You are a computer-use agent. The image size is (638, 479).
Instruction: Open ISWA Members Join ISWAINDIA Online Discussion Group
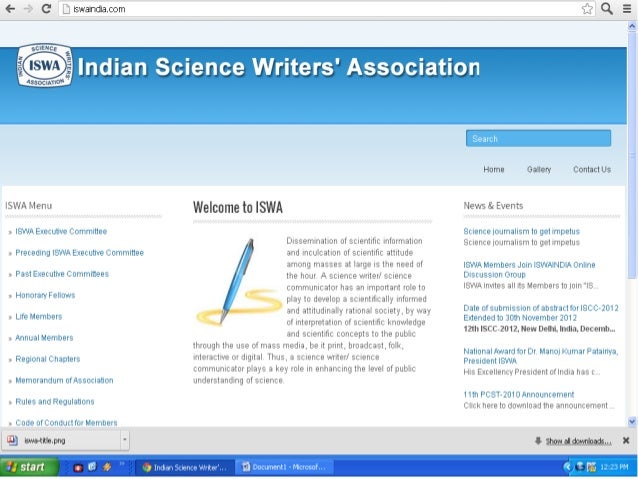coord(529,269)
